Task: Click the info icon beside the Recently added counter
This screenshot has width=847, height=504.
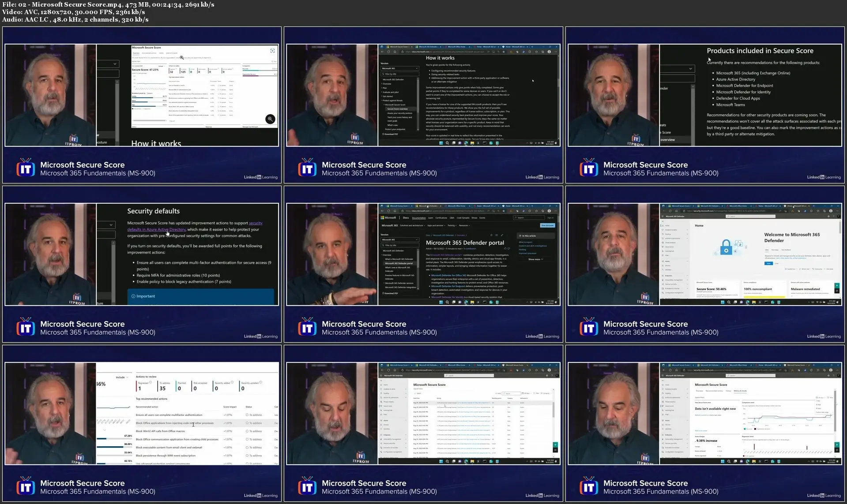Action: click(x=233, y=382)
